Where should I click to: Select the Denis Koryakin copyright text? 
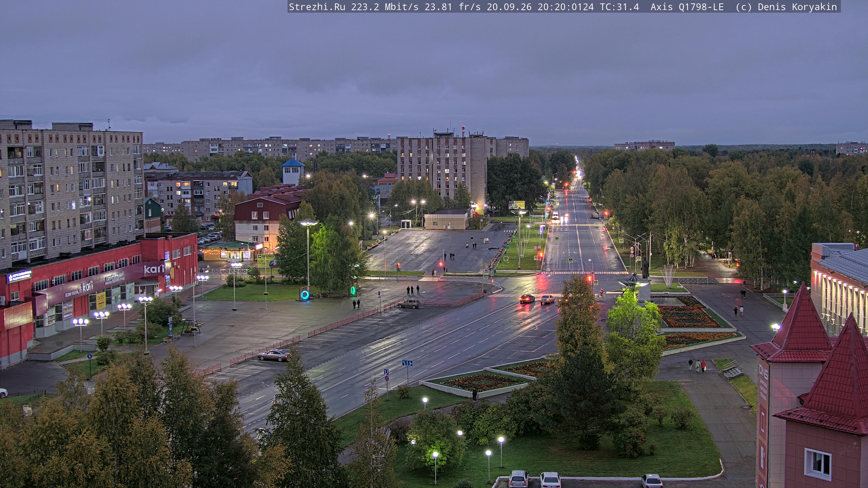click(797, 7)
